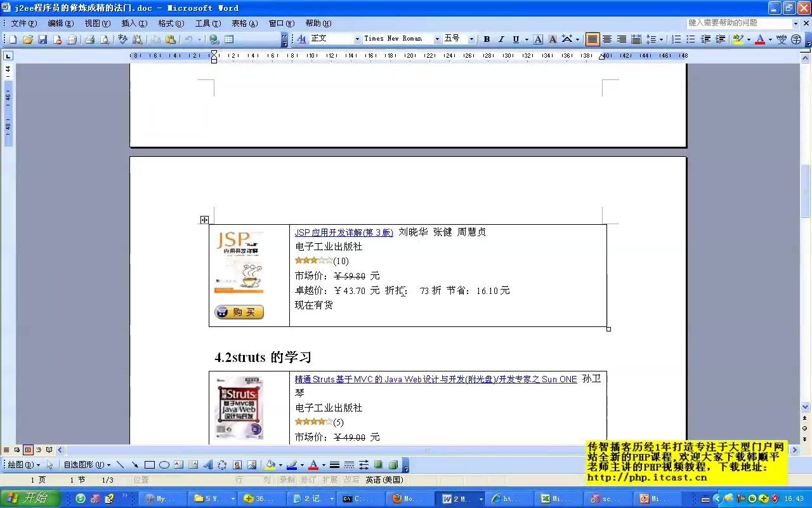Screen dimensions: 812x508
Task: Open the 绘图 drawing menu
Action: click(x=23, y=465)
